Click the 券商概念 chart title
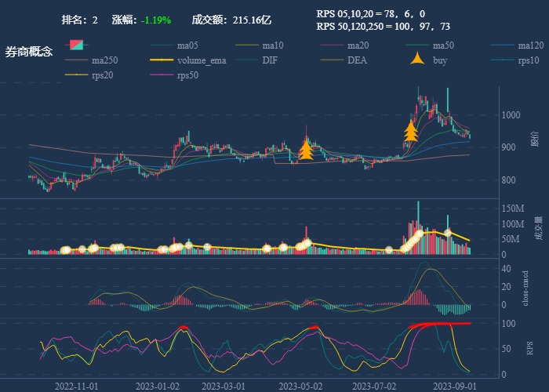549x392 pixels. coord(29,52)
